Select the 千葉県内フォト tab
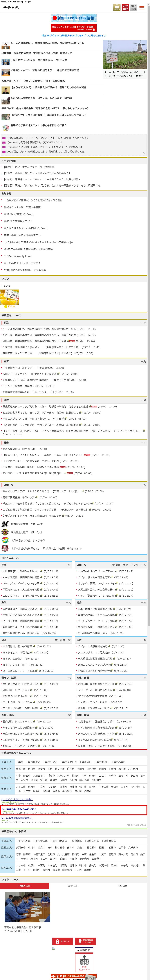The width and height of the screenshot is (150, 980). 24,886
